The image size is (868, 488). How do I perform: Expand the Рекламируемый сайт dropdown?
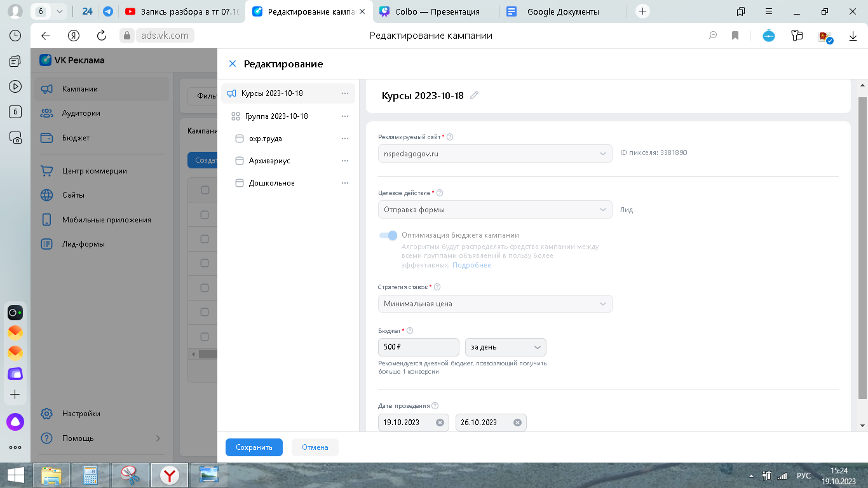(494, 153)
